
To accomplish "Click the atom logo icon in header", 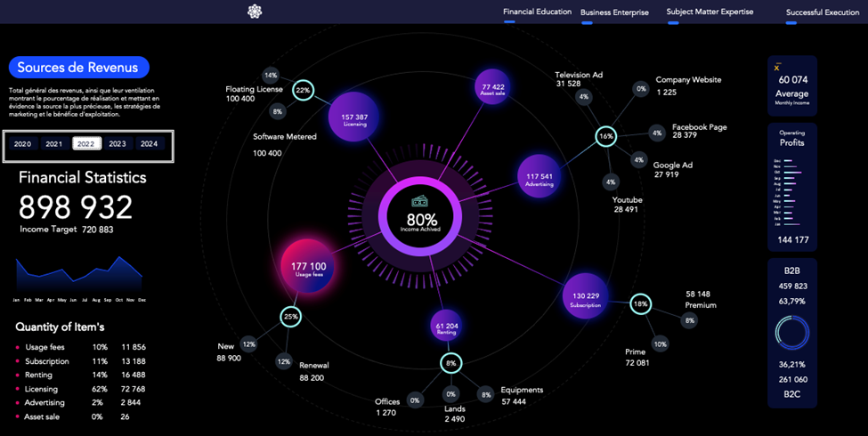I will tap(256, 12).
